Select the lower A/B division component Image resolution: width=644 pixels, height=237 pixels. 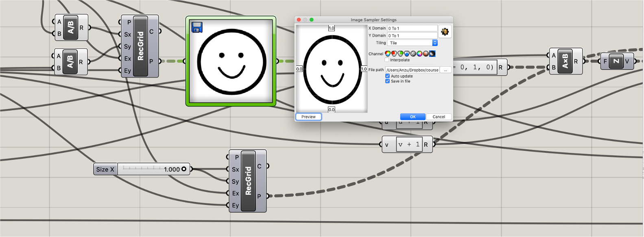coord(70,62)
